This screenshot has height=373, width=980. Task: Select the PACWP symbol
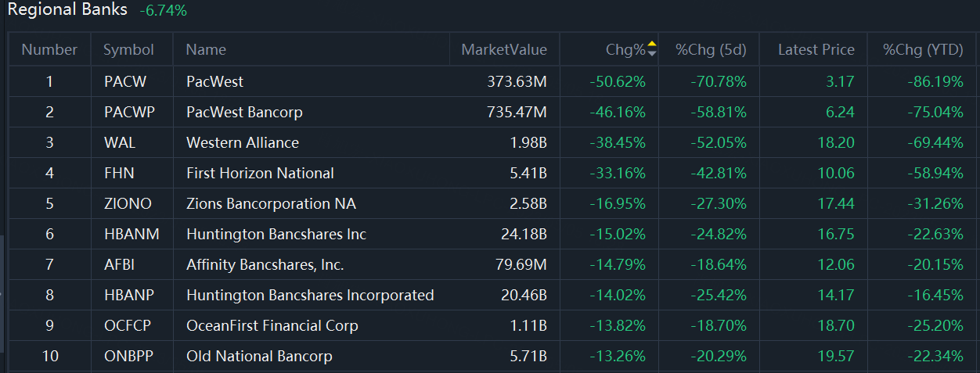coord(129,112)
